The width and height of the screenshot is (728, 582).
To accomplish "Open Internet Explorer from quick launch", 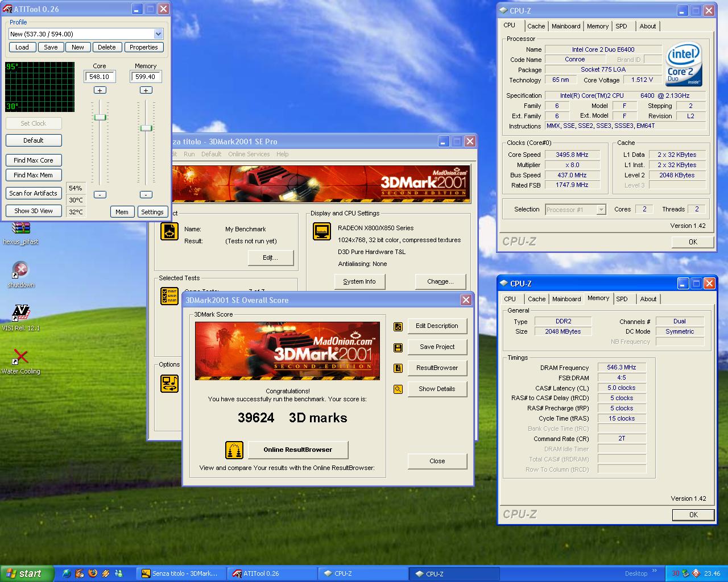I will [x=67, y=573].
